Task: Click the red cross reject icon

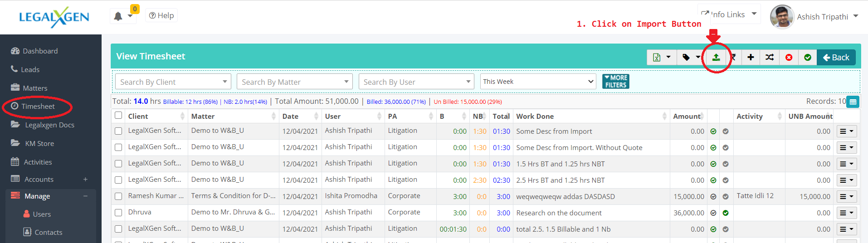Action: 789,58
